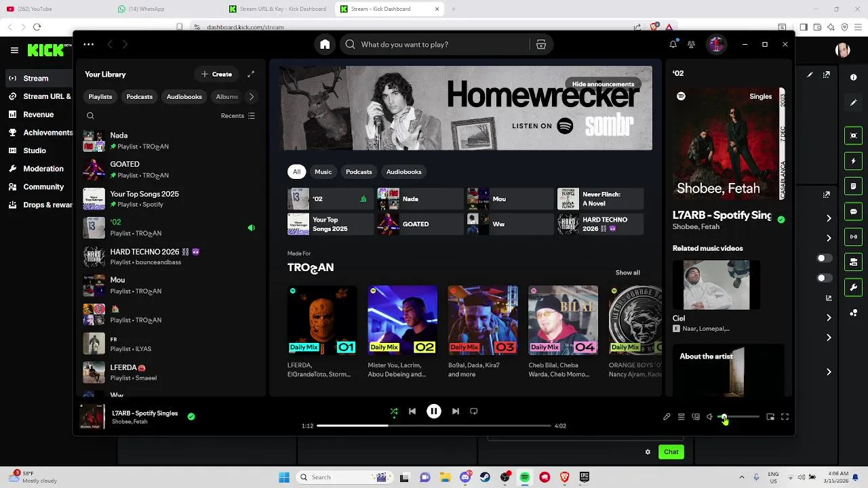Skip to next track
Image resolution: width=868 pixels, height=488 pixels.
(456, 411)
